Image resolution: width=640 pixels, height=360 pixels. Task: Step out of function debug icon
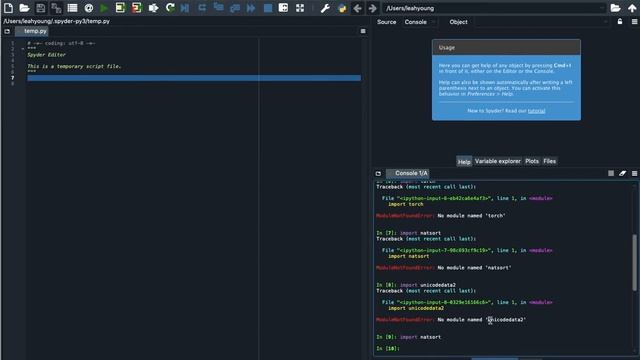(235, 8)
